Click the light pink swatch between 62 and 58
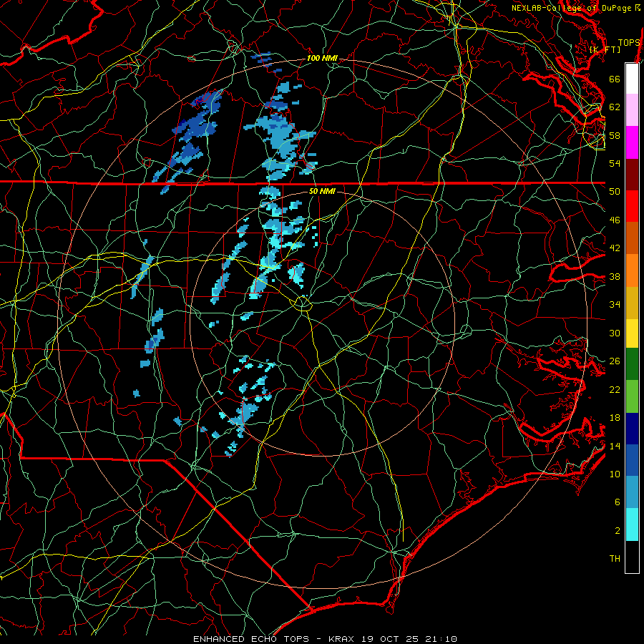This screenshot has height=644, width=644. point(632,109)
